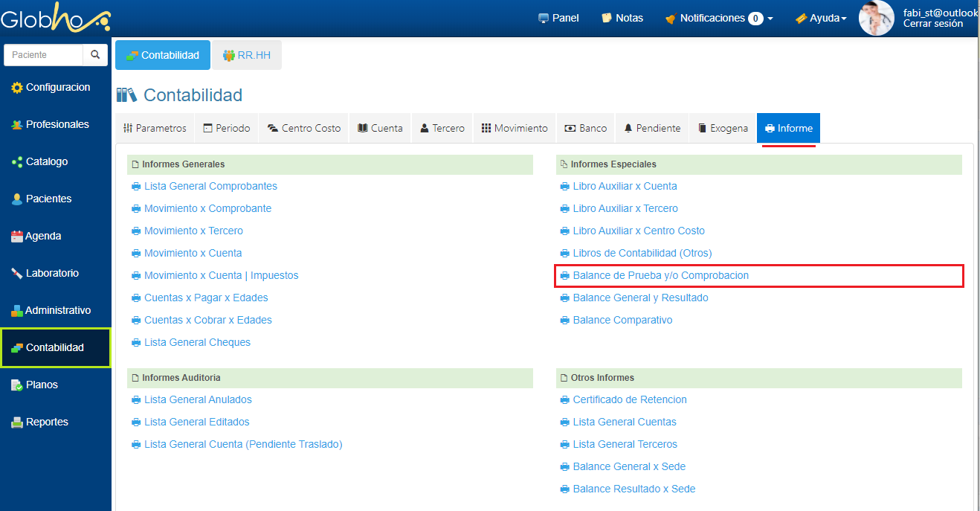This screenshot has height=511, width=980.
Task: Click the Globho logo
Action: point(55,18)
